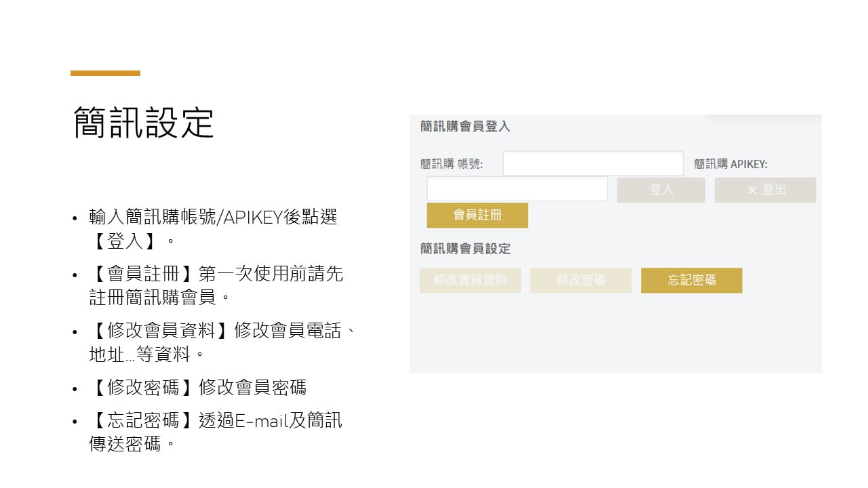Viewport: 868px width, 488px height.
Task: Click the 簡訊購會員登入 section heading
Action: click(x=465, y=127)
